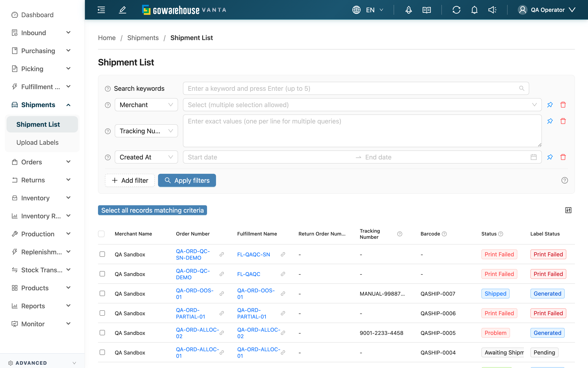Open the Merchant filter type dropdown
The width and height of the screenshot is (588, 368).
pos(146,105)
